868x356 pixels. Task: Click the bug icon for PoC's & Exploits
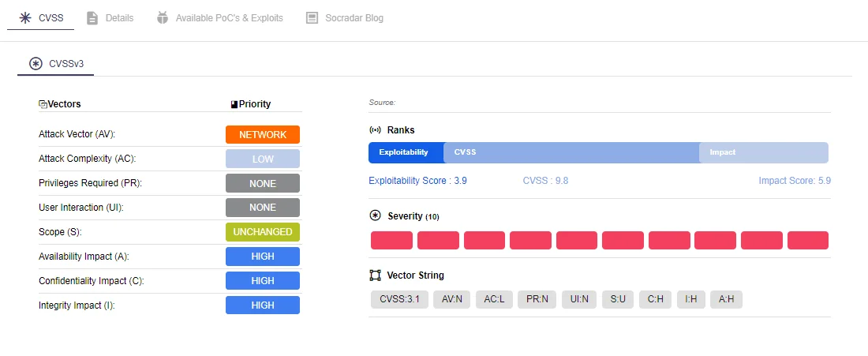point(163,17)
